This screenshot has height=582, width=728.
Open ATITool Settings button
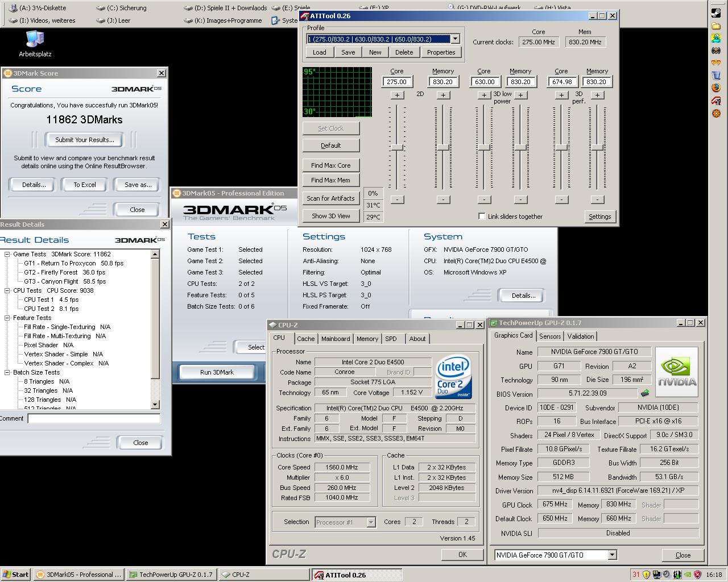599,217
